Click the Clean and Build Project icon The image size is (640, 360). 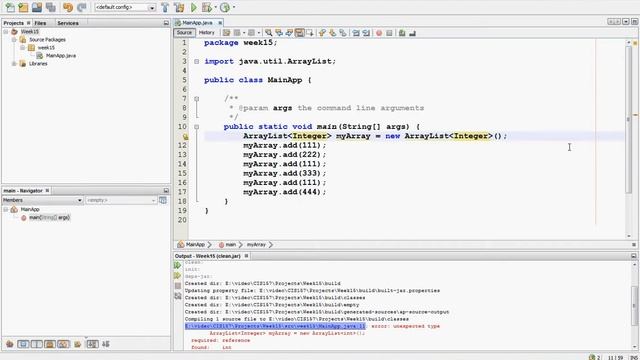[179, 7]
